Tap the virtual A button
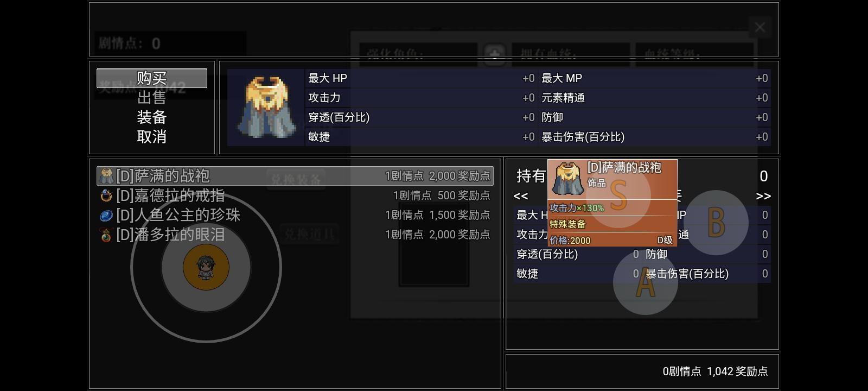Image resolution: width=868 pixels, height=391 pixels. pos(646,282)
